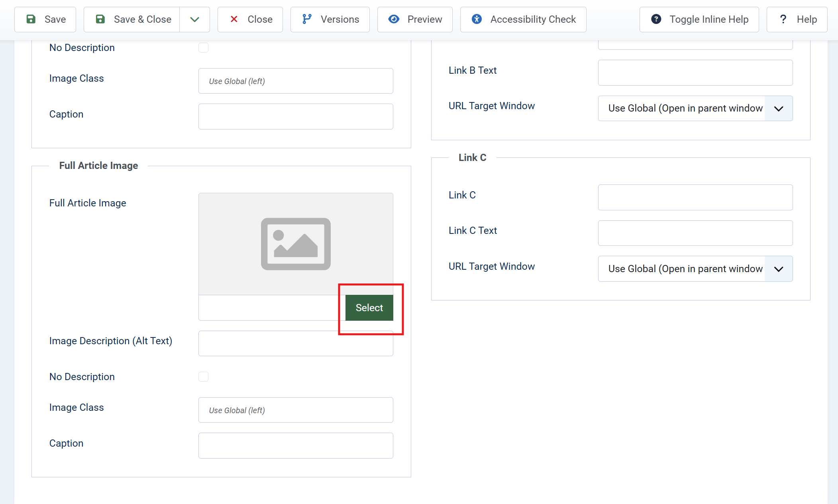Image resolution: width=838 pixels, height=504 pixels.
Task: Open Link C URL Target Window dropdown
Action: [x=695, y=269]
